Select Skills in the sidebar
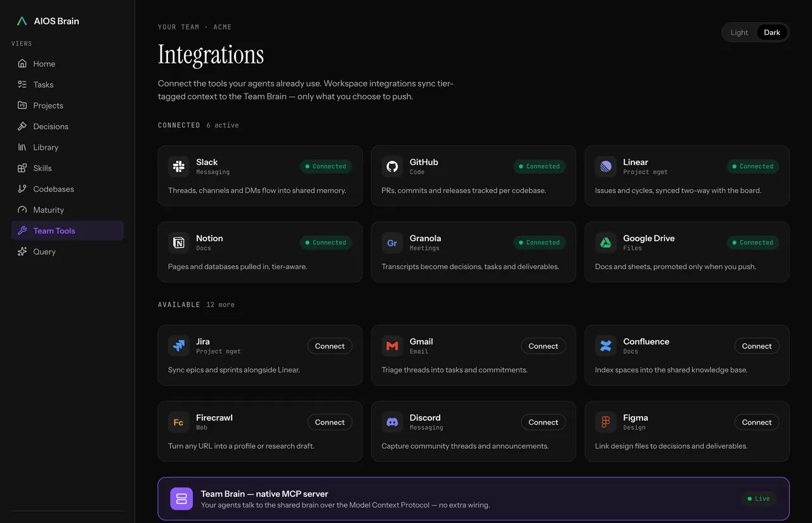The width and height of the screenshot is (812, 523). pyautogui.click(x=67, y=168)
